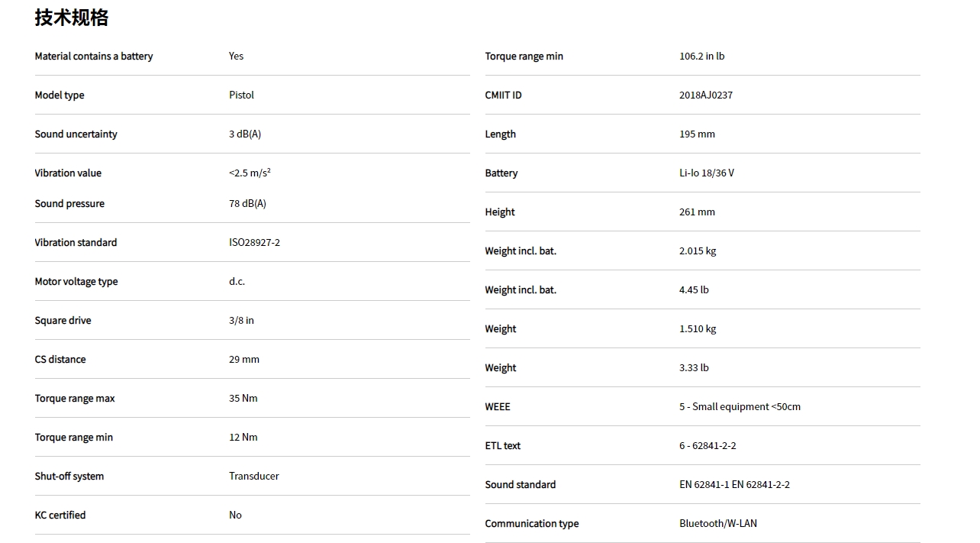
Task: Click the 'EN 62841-1 EN 62841-2-2' sound standard
Action: [733, 485]
